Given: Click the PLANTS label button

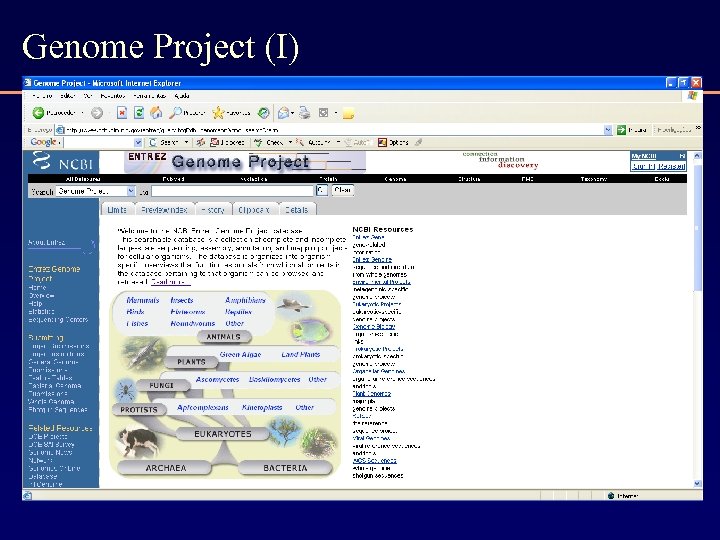Looking at the screenshot, I should pyautogui.click(x=191, y=362).
